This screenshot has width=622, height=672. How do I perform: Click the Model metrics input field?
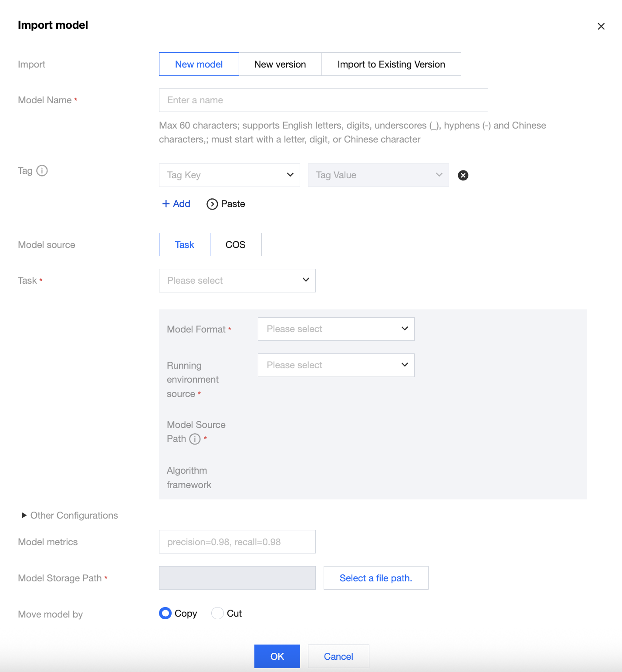(x=237, y=542)
